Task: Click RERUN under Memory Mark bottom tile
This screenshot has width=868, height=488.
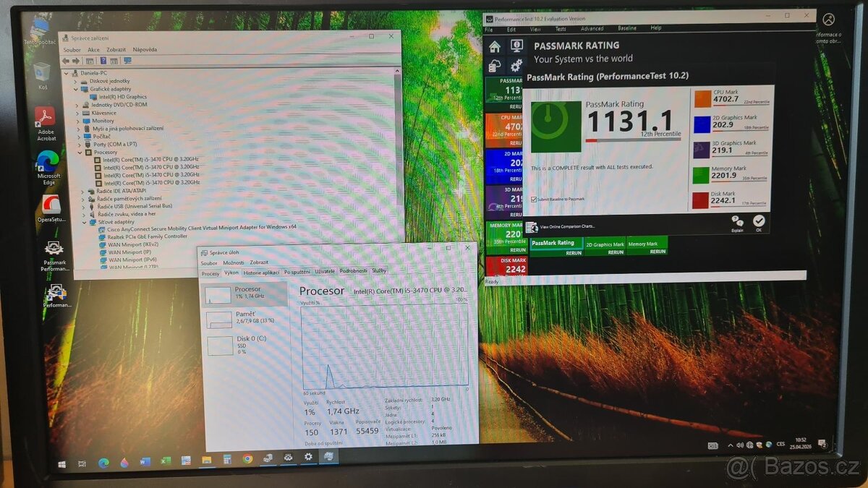Action: [658, 252]
